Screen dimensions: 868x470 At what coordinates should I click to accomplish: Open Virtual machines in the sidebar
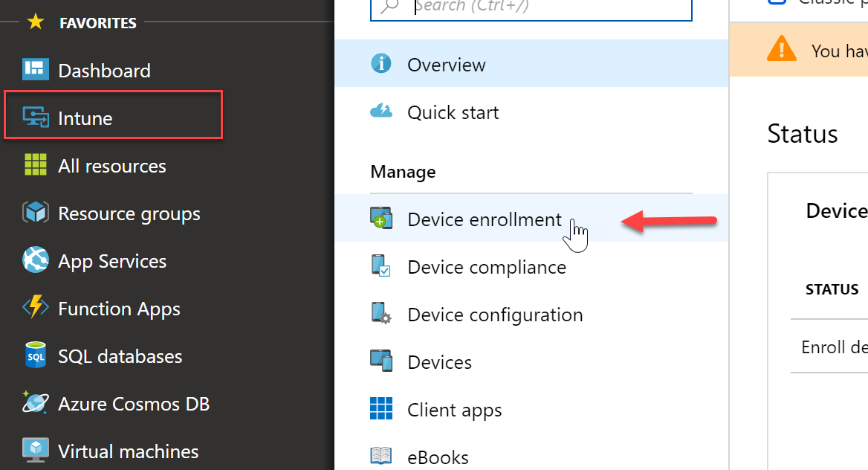(x=111, y=451)
